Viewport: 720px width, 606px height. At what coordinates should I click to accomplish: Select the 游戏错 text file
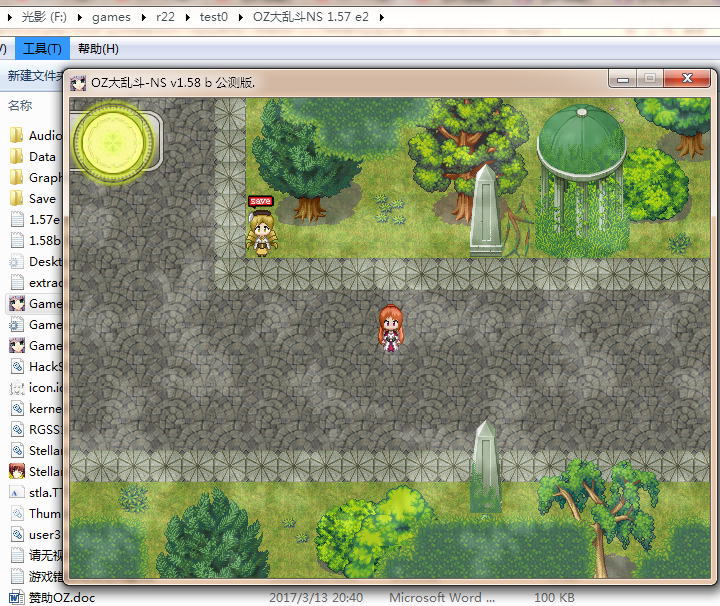pyautogui.click(x=36, y=577)
